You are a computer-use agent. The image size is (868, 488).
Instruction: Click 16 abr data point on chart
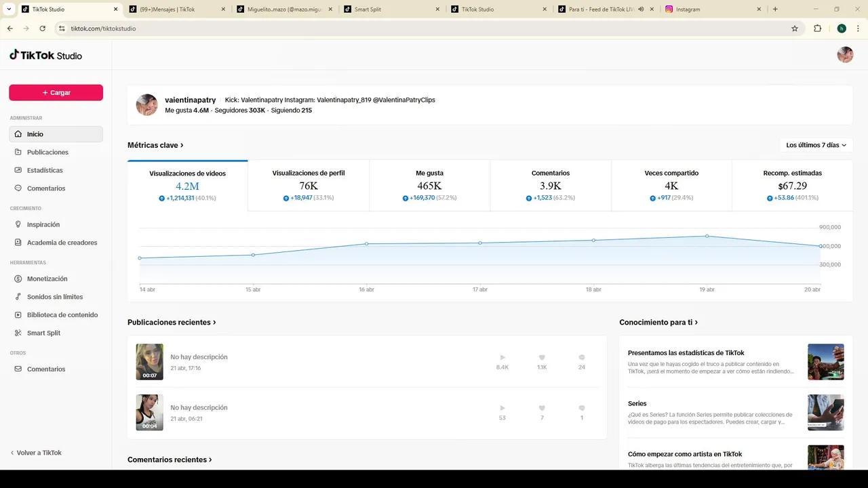[x=366, y=243]
